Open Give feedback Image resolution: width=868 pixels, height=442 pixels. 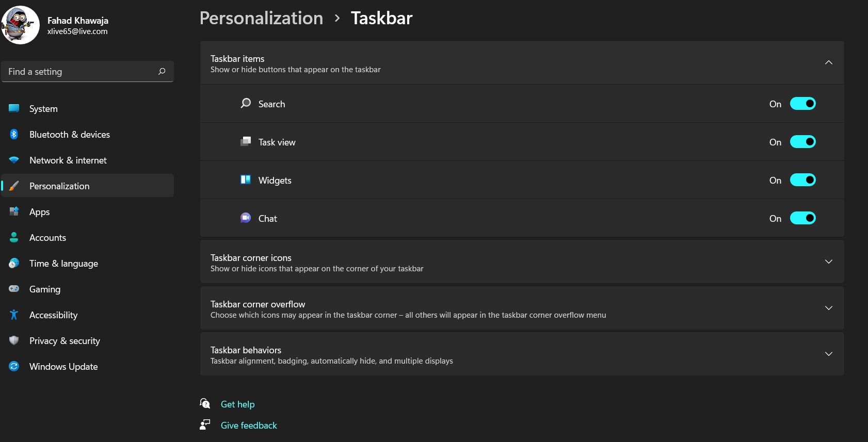(248, 425)
